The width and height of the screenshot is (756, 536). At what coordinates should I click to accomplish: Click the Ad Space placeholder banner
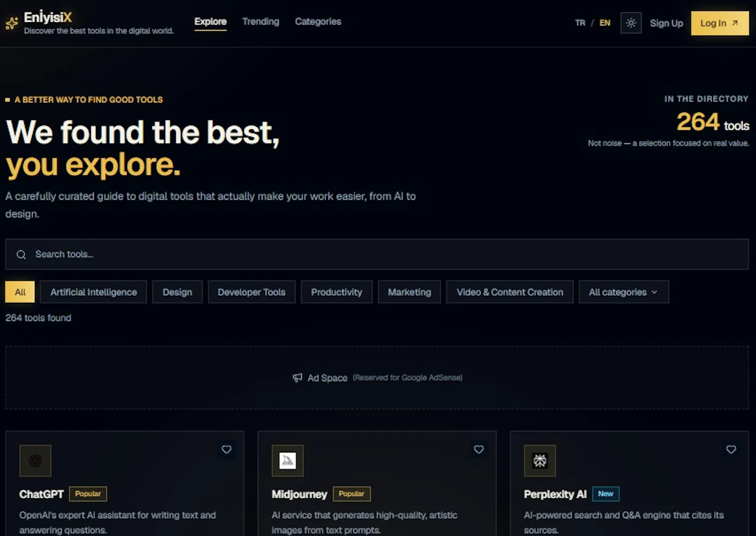coord(377,378)
